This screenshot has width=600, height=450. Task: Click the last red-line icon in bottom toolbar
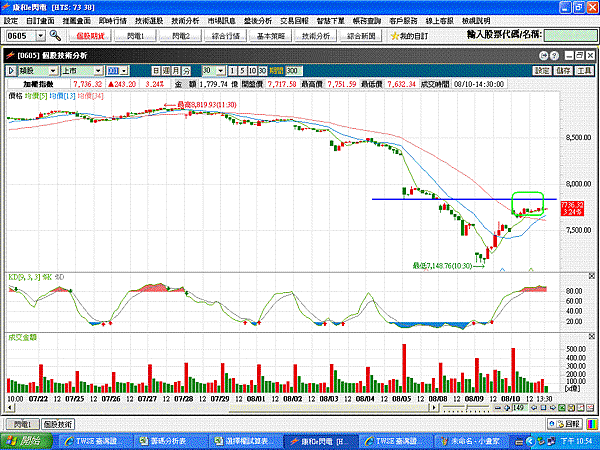(590, 408)
